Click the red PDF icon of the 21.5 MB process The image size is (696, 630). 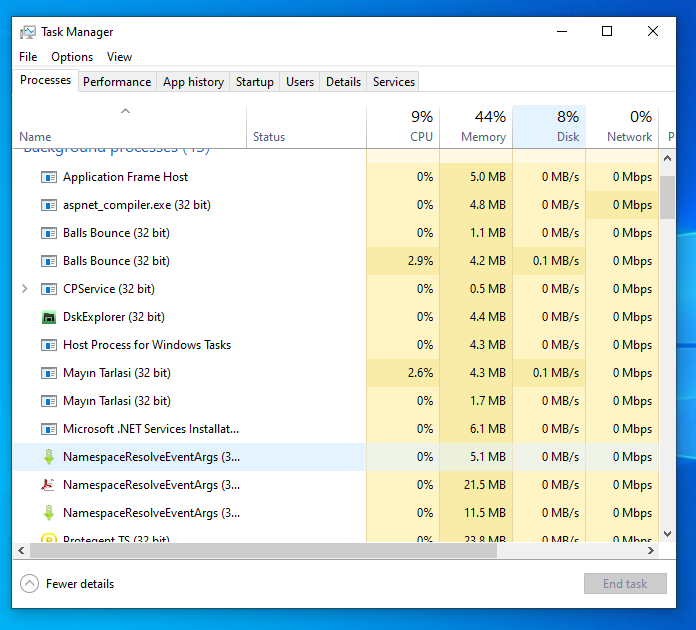tap(48, 485)
